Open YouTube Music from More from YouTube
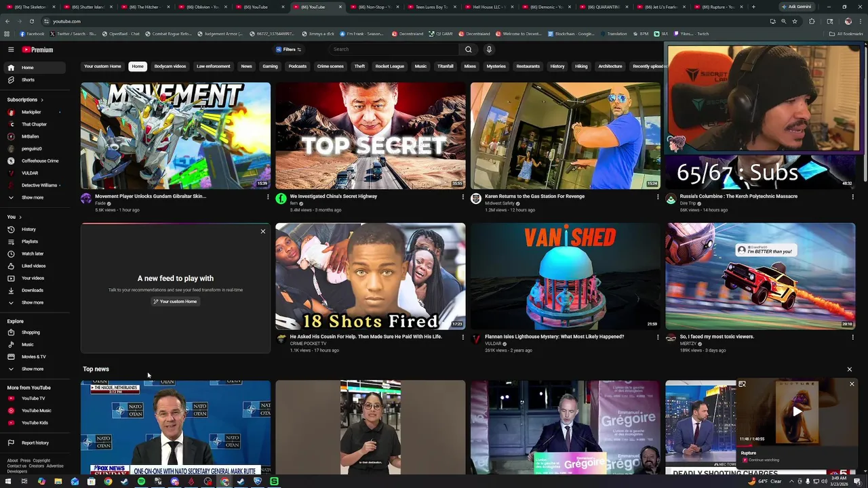This screenshot has width=868, height=488. [x=36, y=411]
